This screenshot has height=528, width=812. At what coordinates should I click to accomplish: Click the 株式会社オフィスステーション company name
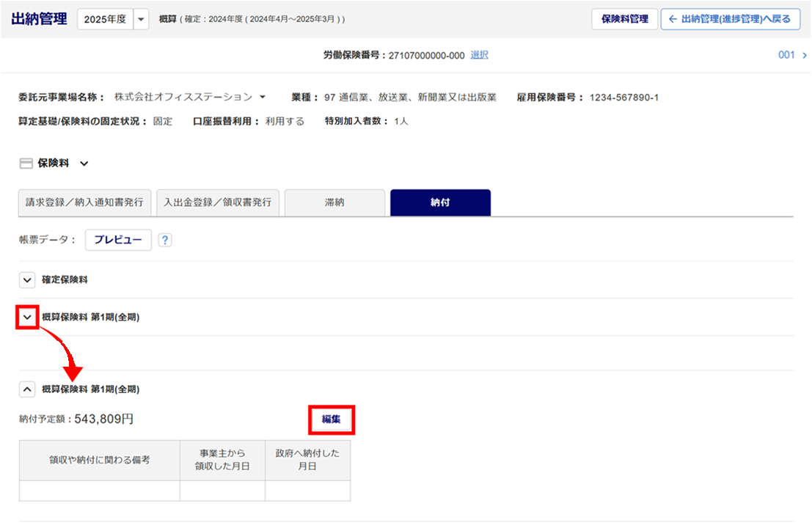(x=183, y=97)
